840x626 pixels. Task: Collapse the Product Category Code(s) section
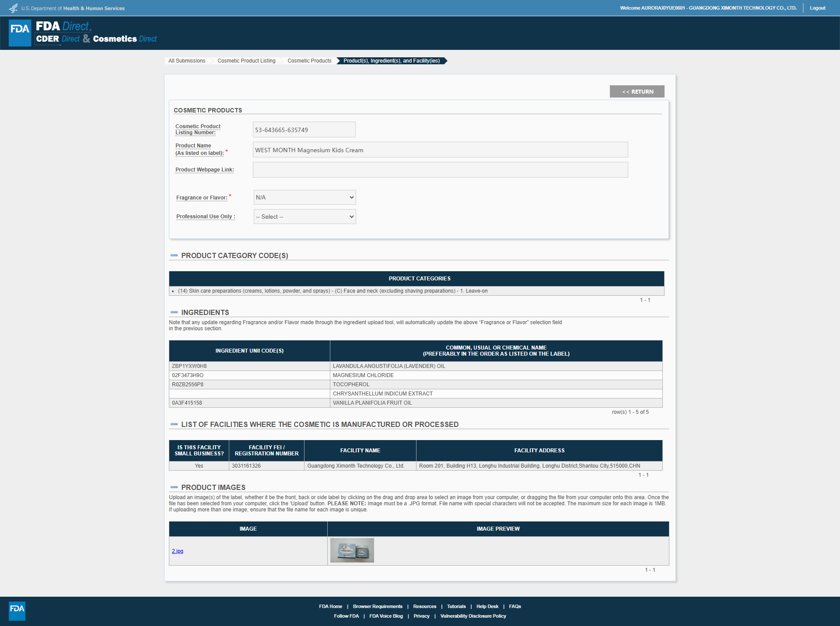coord(174,255)
